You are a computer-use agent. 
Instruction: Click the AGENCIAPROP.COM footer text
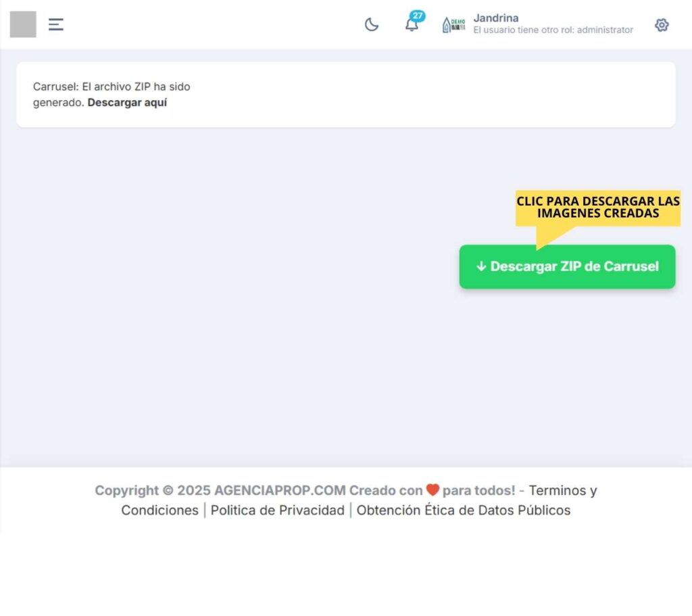280,490
